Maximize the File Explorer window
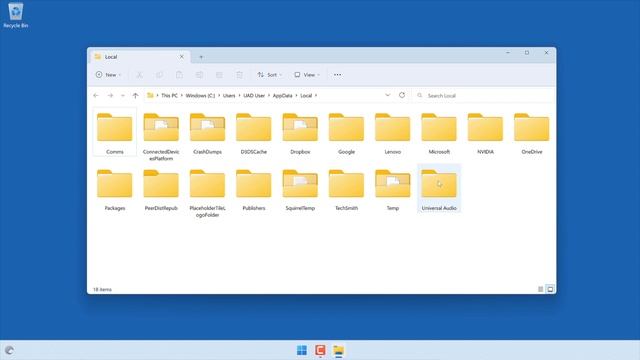 point(527,53)
